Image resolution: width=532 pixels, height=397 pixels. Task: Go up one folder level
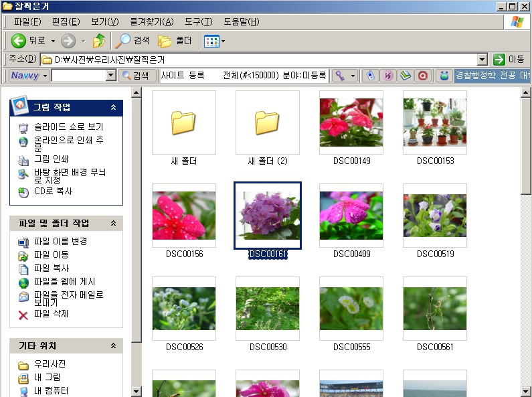pyautogui.click(x=99, y=41)
